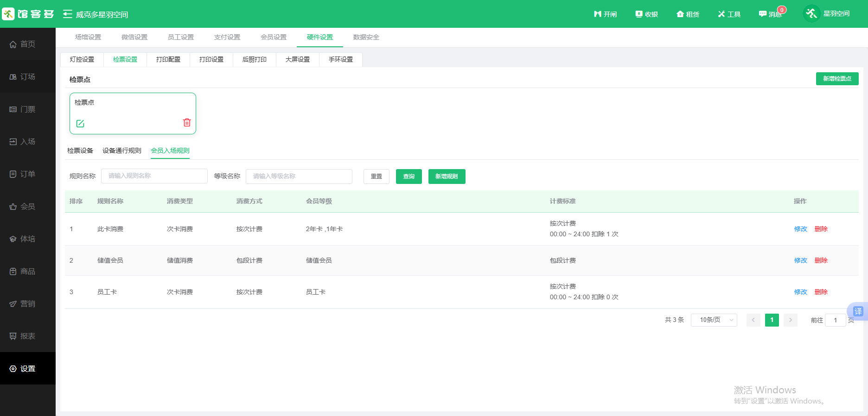The width and height of the screenshot is (868, 416).
Task: Open the 打印配置 sub-tab
Action: click(x=168, y=60)
